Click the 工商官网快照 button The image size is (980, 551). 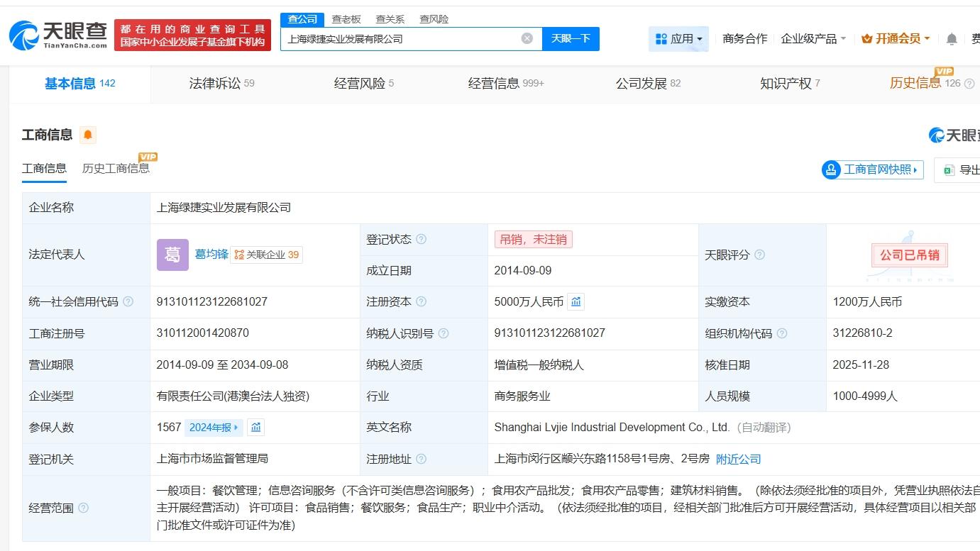click(x=872, y=169)
